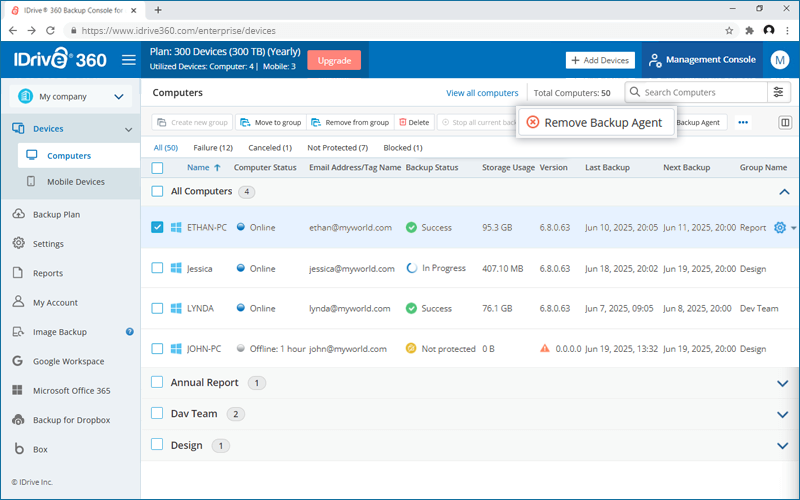
Task: Switch to the Failure (12) tab
Action: [x=213, y=147]
